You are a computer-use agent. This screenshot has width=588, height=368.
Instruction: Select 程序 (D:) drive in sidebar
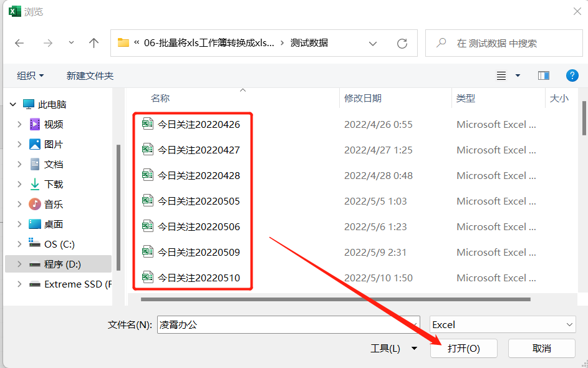62,264
